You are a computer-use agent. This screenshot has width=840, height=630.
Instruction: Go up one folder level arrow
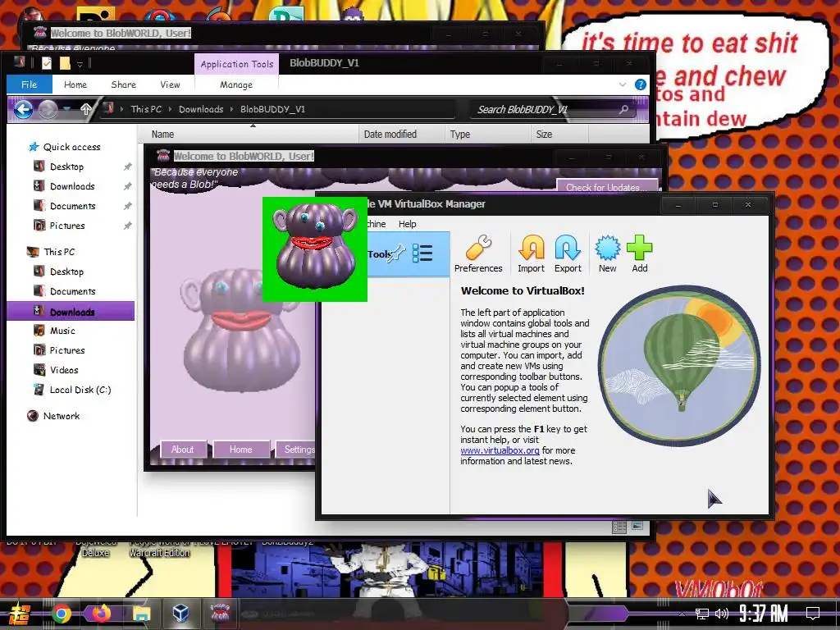click(x=85, y=109)
